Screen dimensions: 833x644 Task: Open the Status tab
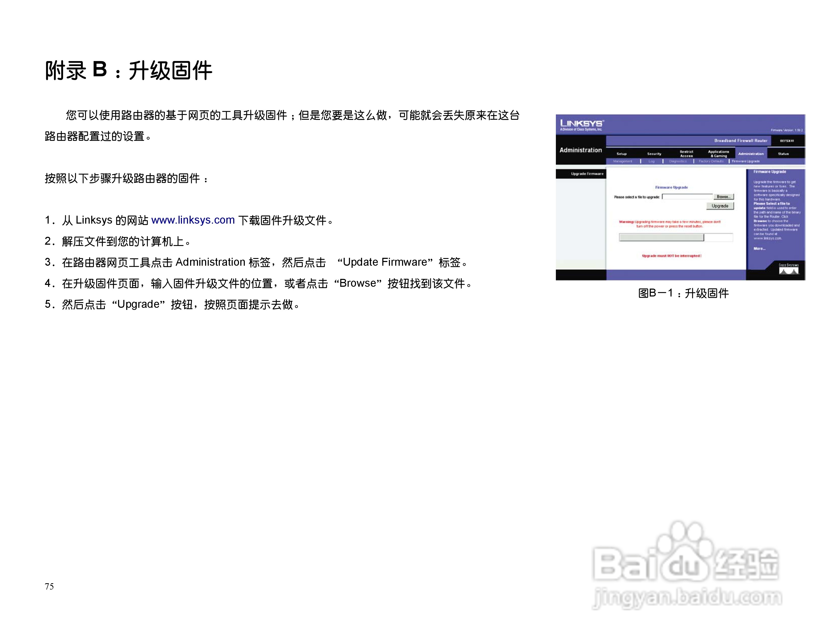coord(784,154)
